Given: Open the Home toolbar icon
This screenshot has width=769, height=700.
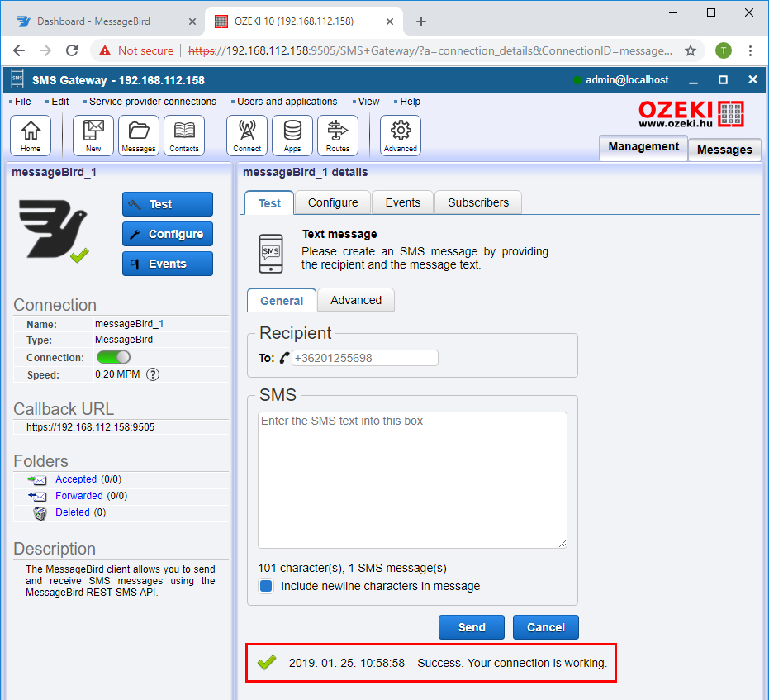Looking at the screenshot, I should click(31, 136).
